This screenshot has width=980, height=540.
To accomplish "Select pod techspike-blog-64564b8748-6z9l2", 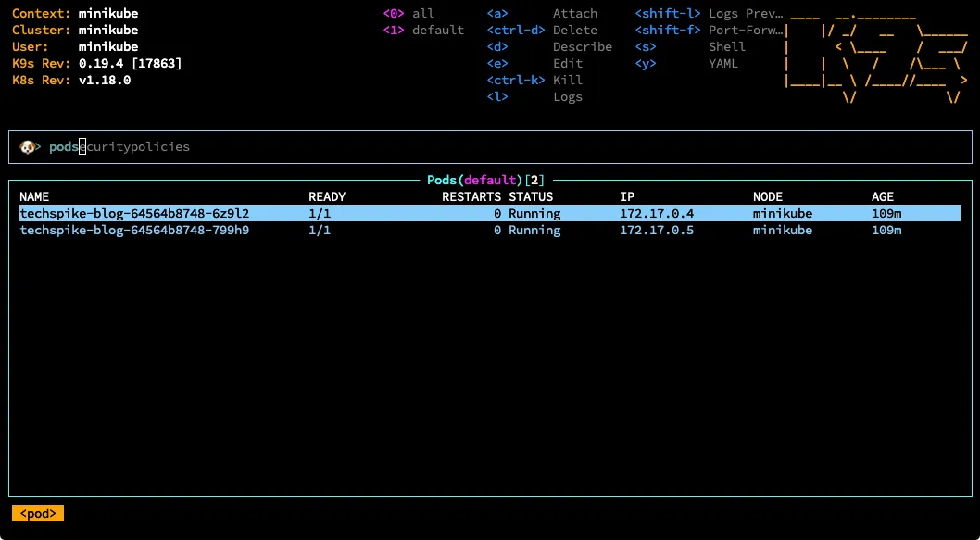I will (490, 214).
